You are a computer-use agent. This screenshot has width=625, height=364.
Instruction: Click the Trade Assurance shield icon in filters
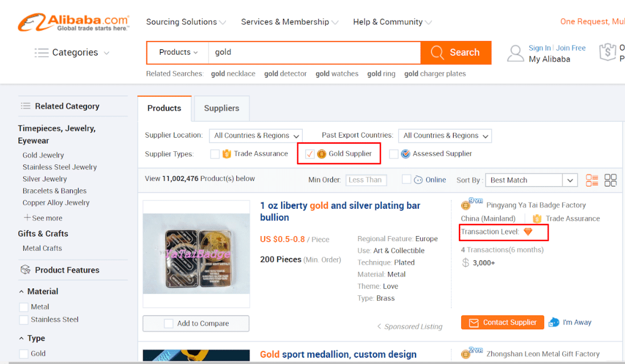[x=227, y=154]
